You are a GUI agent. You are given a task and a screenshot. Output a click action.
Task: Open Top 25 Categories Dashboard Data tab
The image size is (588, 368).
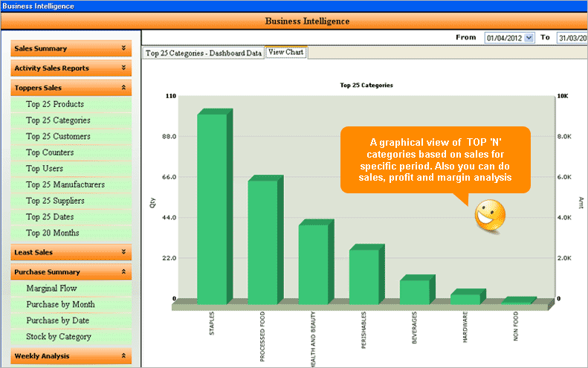203,53
